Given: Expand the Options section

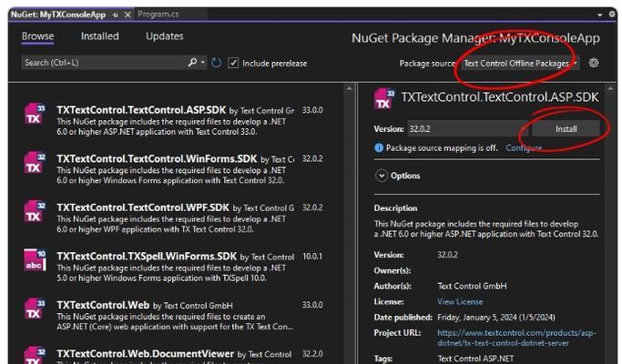Looking at the screenshot, I should click(382, 176).
